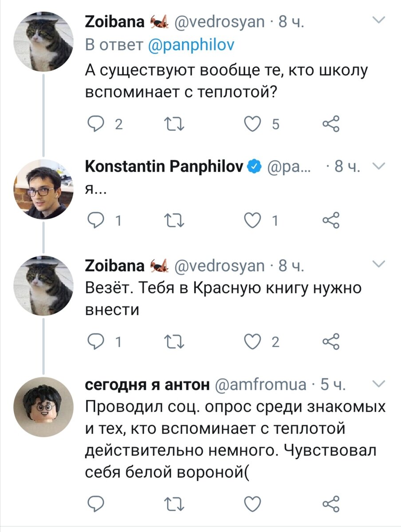The height and width of the screenshot is (532, 401).
Task: Open the options chevron on Zoibana's first tweet
Action: click(x=378, y=19)
